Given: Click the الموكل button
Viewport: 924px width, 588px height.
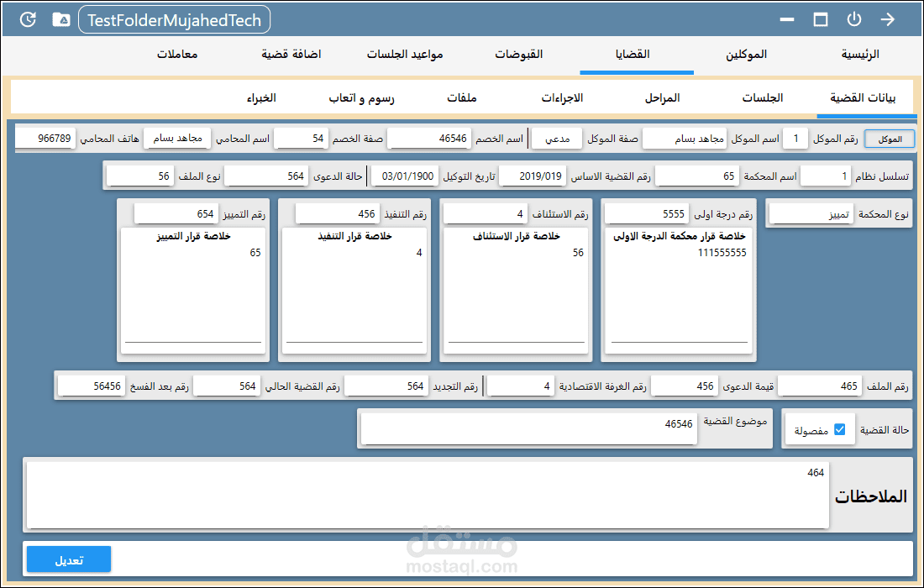Looking at the screenshot, I should coord(890,139).
